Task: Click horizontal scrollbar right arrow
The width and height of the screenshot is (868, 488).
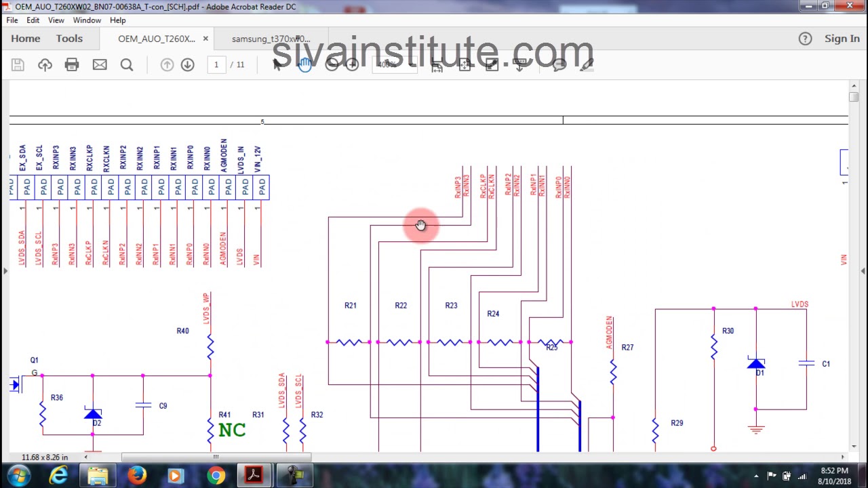Action: coord(843,457)
